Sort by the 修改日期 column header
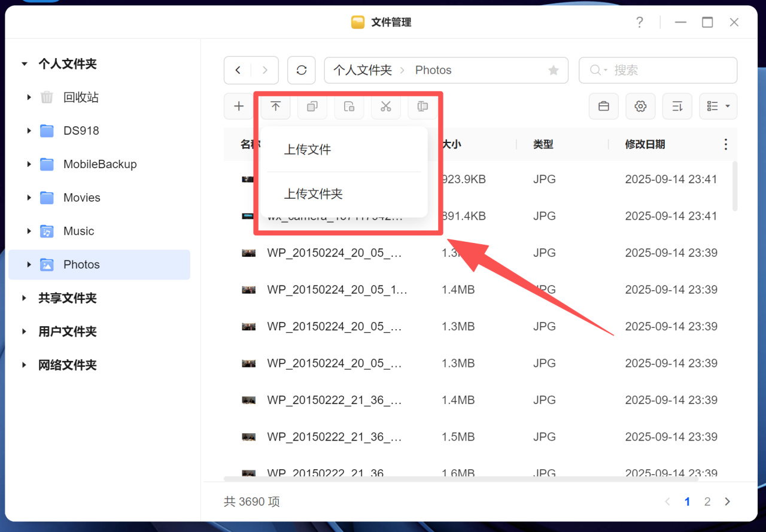Screen dimensions: 766x532 coord(645,144)
